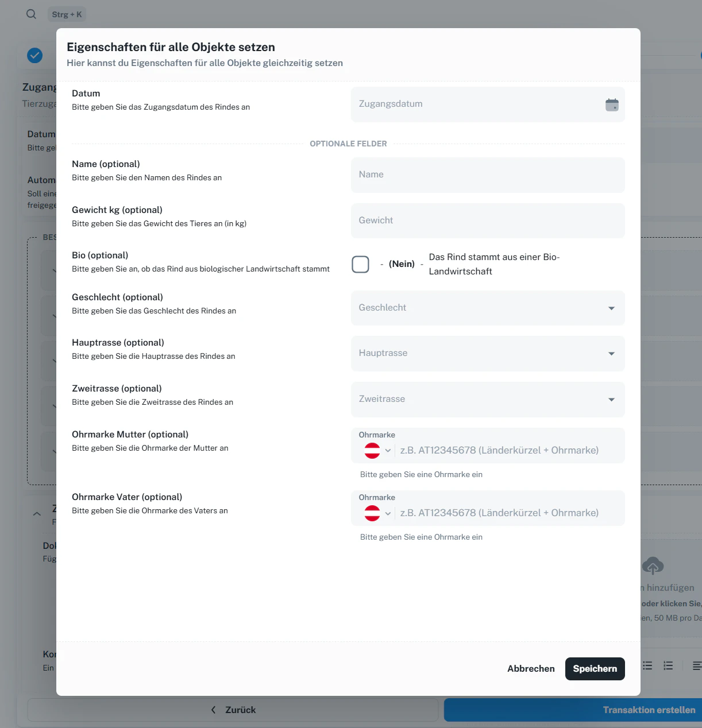Collapse the background section with up chevron
This screenshot has width=702, height=728.
coord(37,514)
